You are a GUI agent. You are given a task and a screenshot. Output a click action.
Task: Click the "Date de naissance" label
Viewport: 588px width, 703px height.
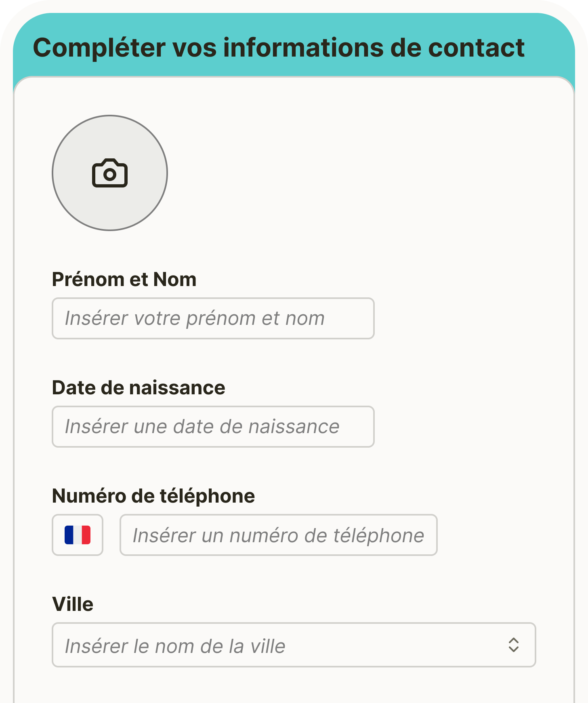139,388
